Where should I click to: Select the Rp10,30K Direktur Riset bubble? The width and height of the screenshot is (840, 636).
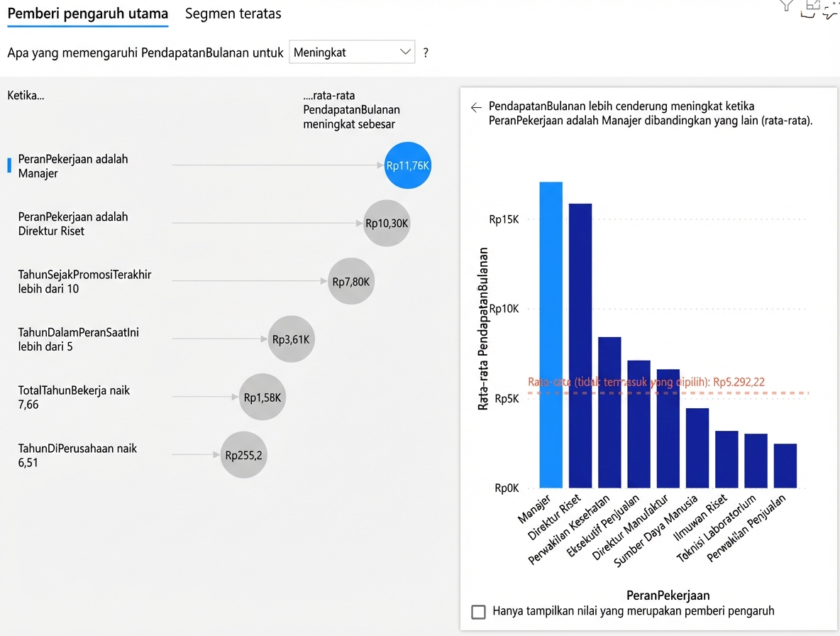click(x=387, y=224)
